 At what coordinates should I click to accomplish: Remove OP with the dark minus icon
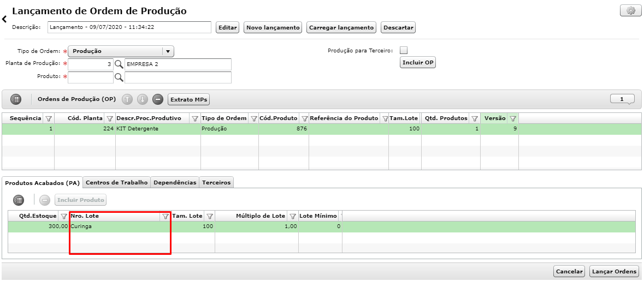[158, 99]
